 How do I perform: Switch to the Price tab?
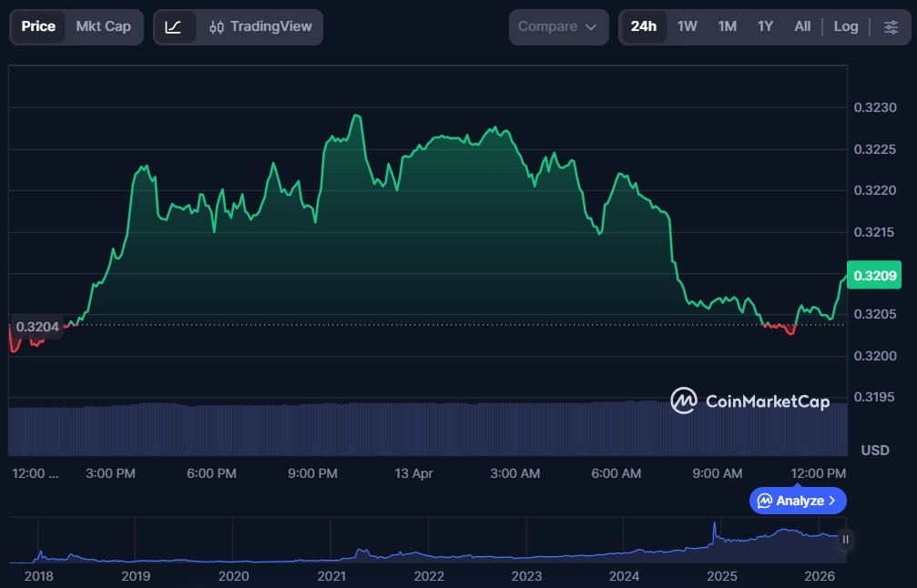point(38,27)
